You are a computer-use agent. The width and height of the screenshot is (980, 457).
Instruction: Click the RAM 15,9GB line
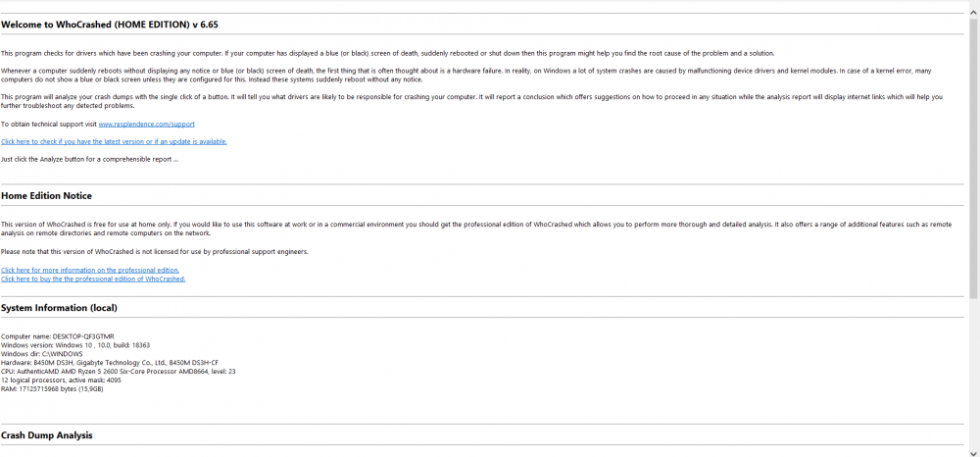coord(52,389)
